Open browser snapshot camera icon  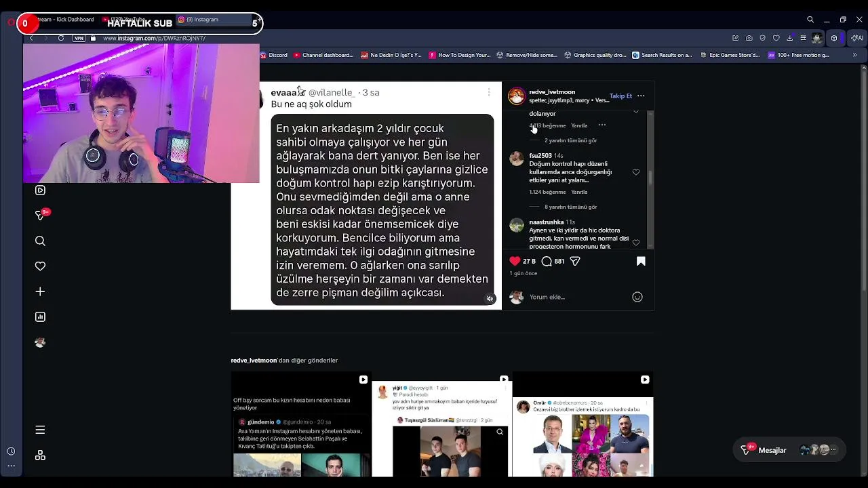(749, 38)
